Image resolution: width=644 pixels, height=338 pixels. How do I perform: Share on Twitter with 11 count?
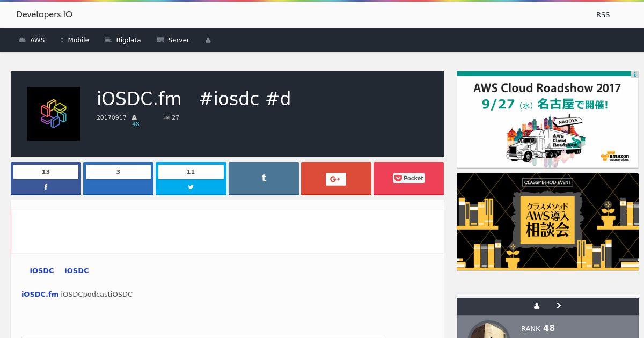click(x=191, y=179)
